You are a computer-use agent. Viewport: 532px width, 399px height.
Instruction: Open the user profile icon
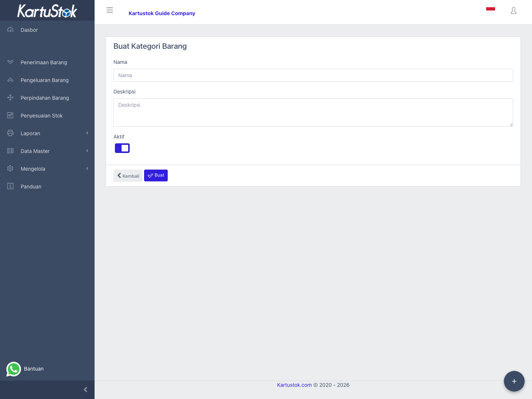(x=514, y=10)
